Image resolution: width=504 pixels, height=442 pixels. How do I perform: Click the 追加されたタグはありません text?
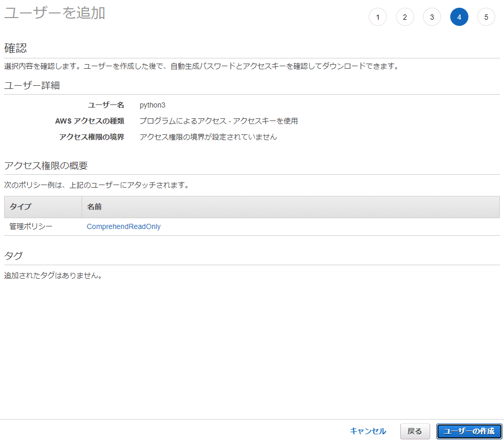coord(53,276)
